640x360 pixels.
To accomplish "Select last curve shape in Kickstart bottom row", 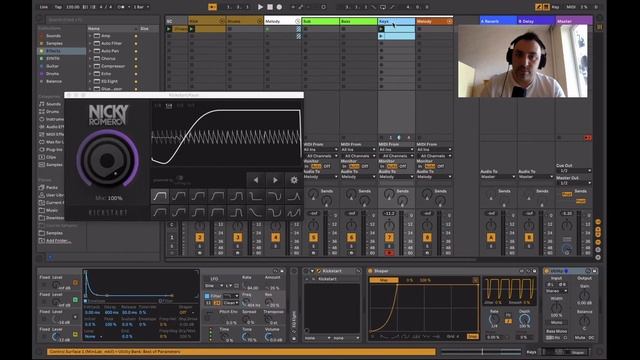I will pos(294,212).
